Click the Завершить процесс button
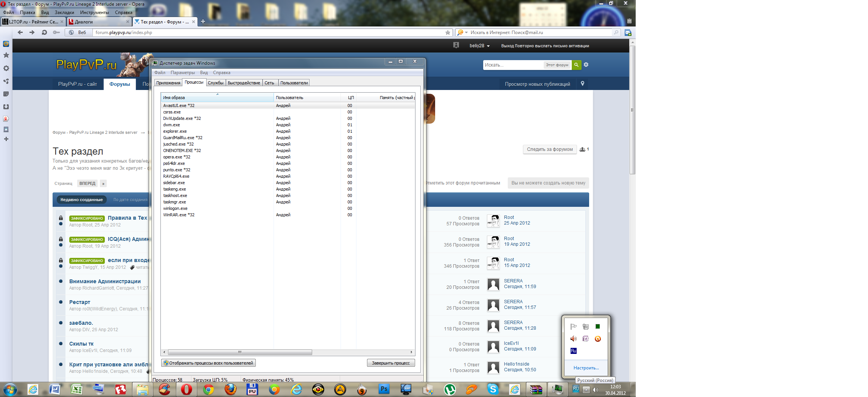Screen dimensions: 868x397 click(x=391, y=363)
